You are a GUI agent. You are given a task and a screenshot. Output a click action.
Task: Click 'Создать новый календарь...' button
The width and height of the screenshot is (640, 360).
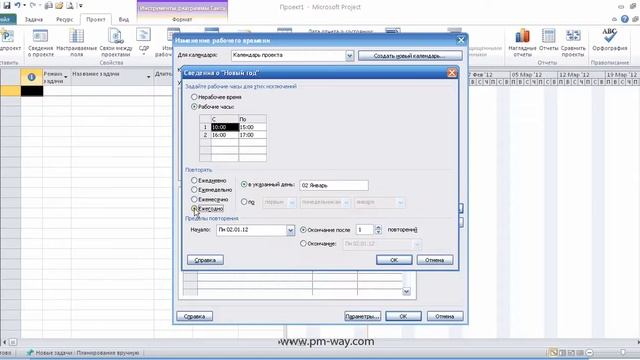[x=410, y=56]
